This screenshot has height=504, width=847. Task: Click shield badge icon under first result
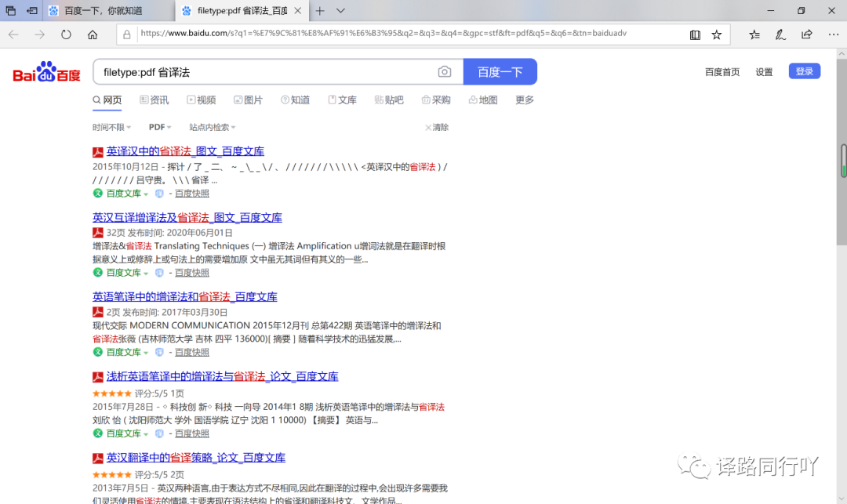[x=159, y=193]
